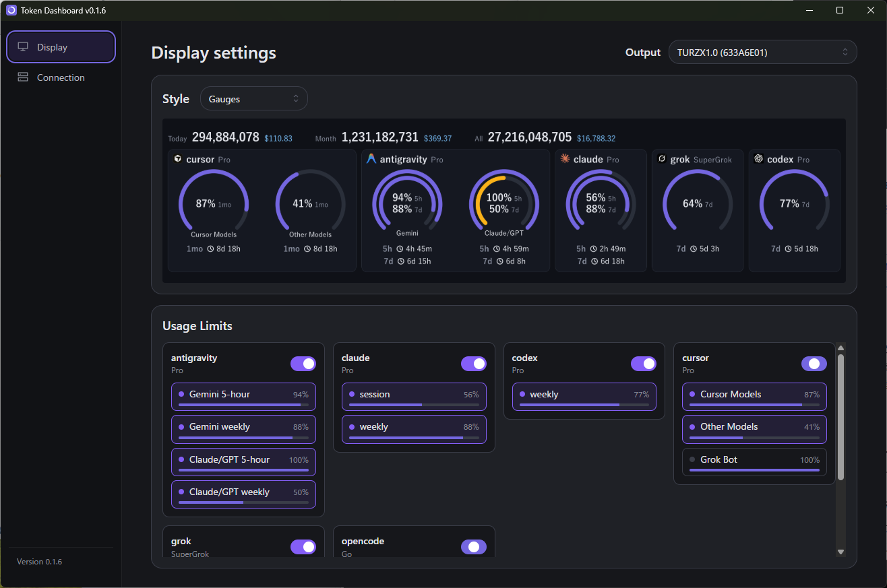Click the Claude/GPT 5-hour limit chip
887x588 pixels.
(x=243, y=462)
